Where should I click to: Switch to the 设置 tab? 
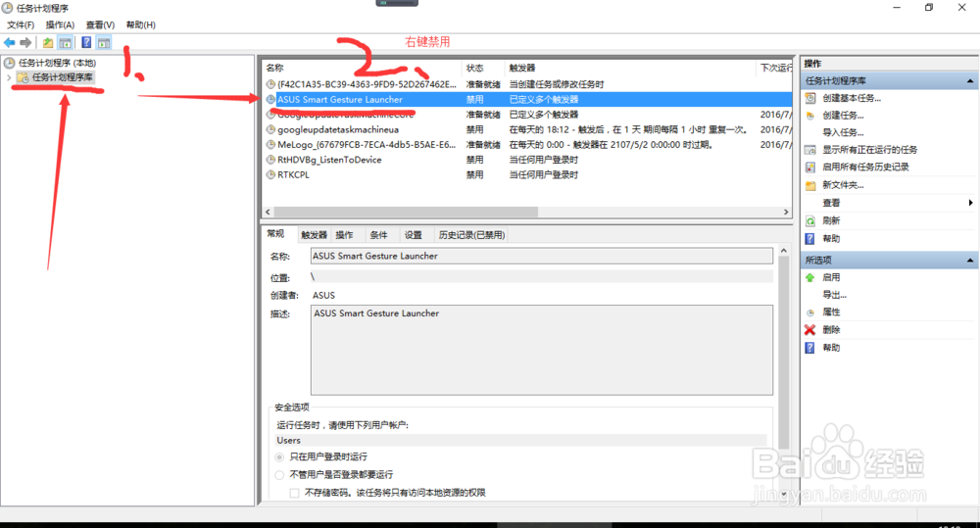pos(414,235)
